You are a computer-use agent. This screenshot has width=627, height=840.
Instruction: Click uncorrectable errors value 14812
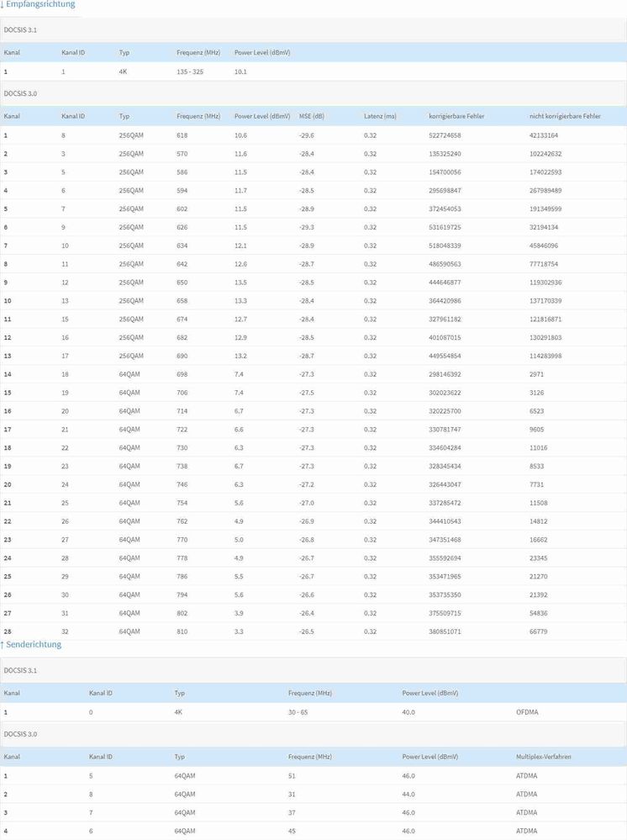(x=538, y=522)
